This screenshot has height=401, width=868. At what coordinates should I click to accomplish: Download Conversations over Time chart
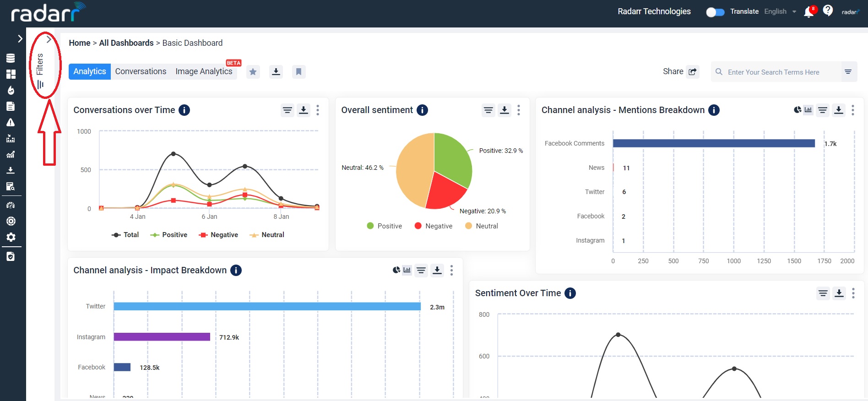303,110
